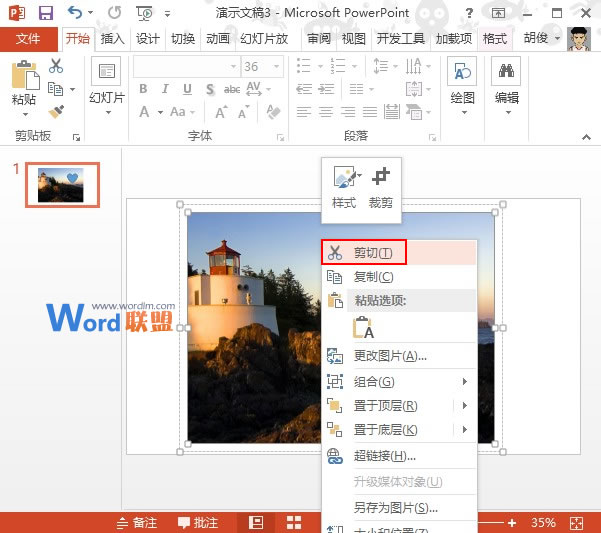Toggle Italic formatting
Viewport: 601px width, 533px height.
(x=165, y=89)
